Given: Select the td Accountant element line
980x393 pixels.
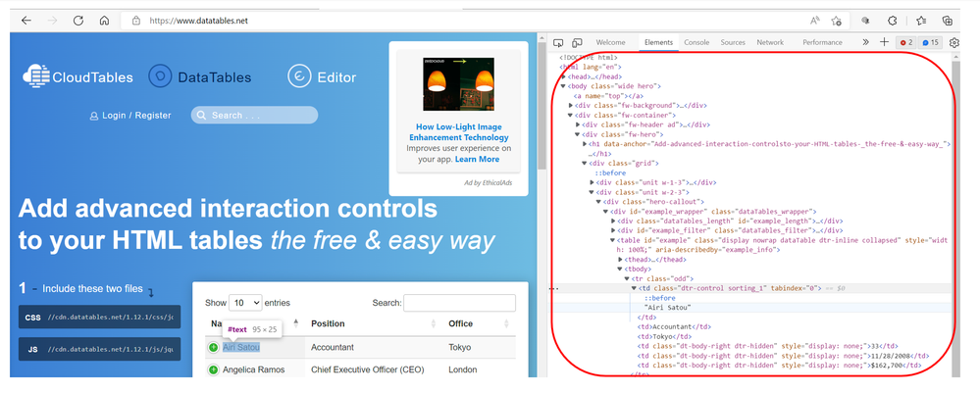Looking at the screenshot, I should point(674,326).
